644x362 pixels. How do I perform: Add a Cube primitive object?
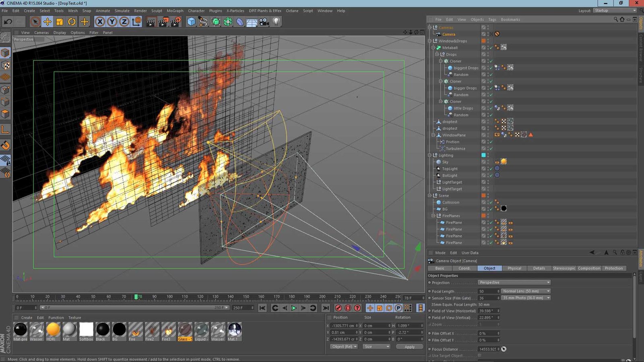191,22
